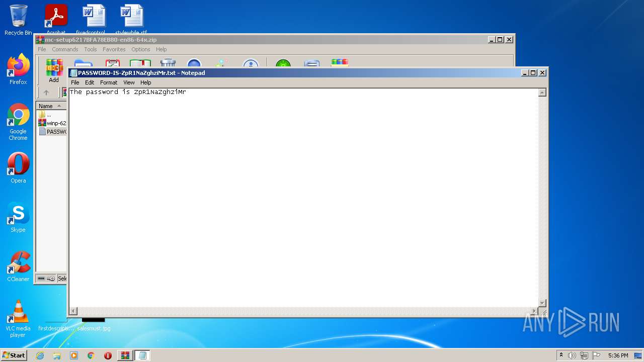Viewport: 644px width, 362px height.
Task: Open the Commands menu in WinRAR
Action: tap(65, 49)
